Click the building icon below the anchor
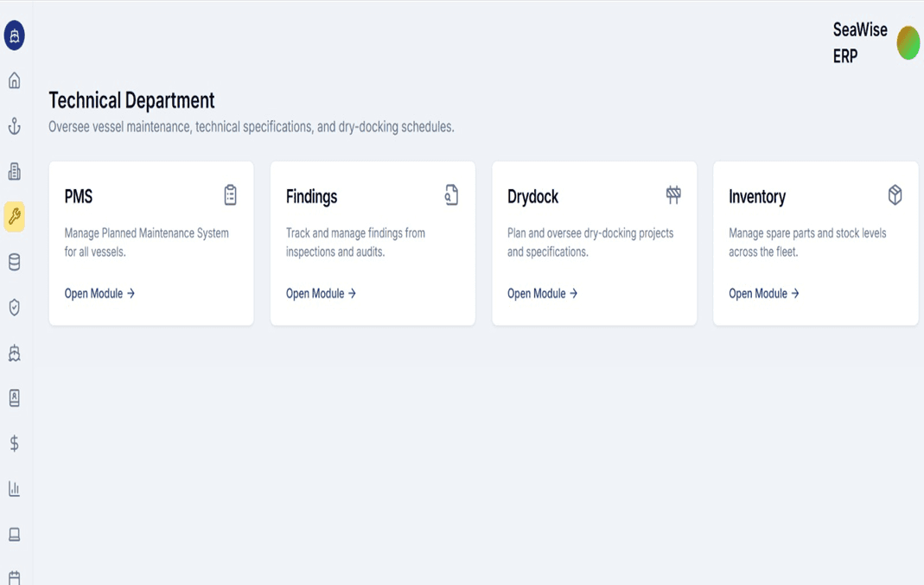This screenshot has height=585, width=924. point(14,171)
